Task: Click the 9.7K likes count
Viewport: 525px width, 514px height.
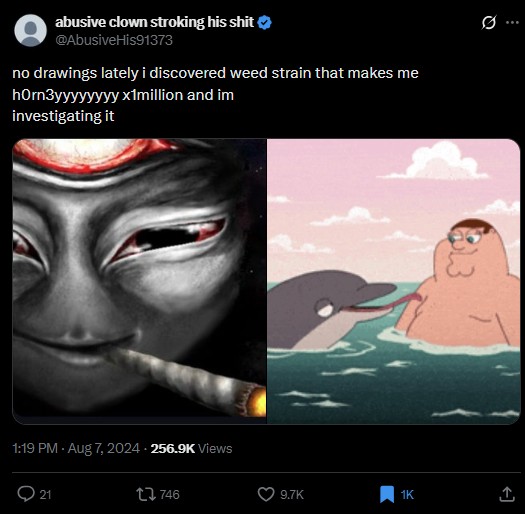Action: point(292,495)
